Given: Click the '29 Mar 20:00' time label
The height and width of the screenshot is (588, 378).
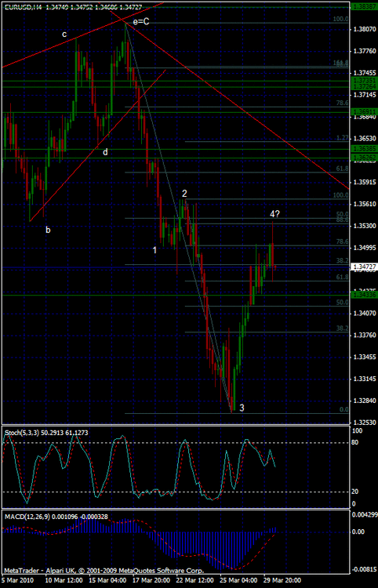Looking at the screenshot, I should 281,580.
